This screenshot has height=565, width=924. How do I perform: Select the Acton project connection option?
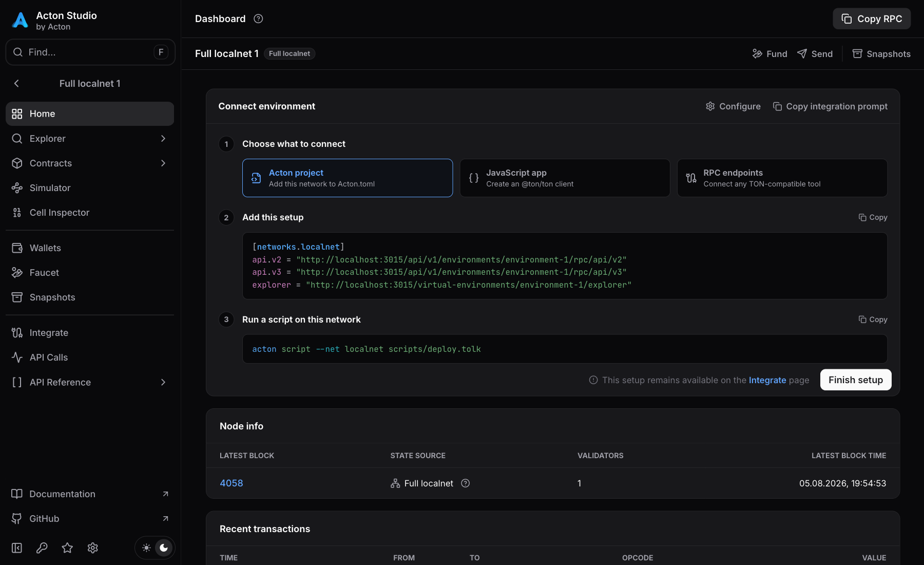[x=348, y=178]
